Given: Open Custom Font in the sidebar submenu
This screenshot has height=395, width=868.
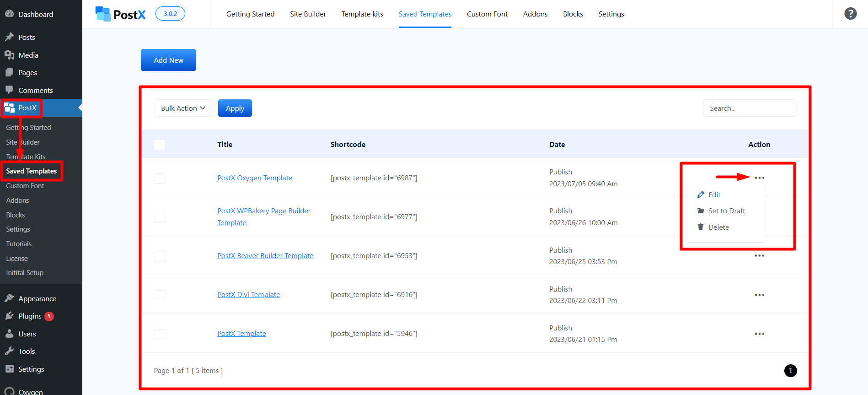Looking at the screenshot, I should click(x=25, y=186).
